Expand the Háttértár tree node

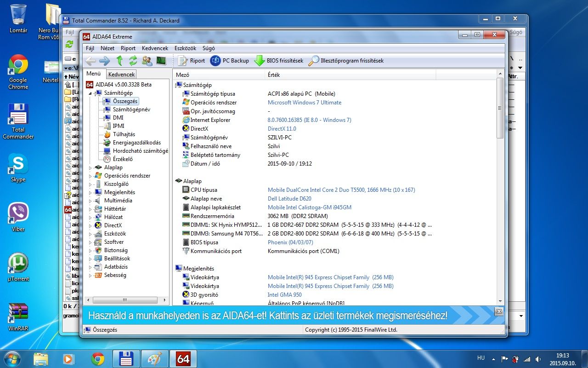[90, 209]
